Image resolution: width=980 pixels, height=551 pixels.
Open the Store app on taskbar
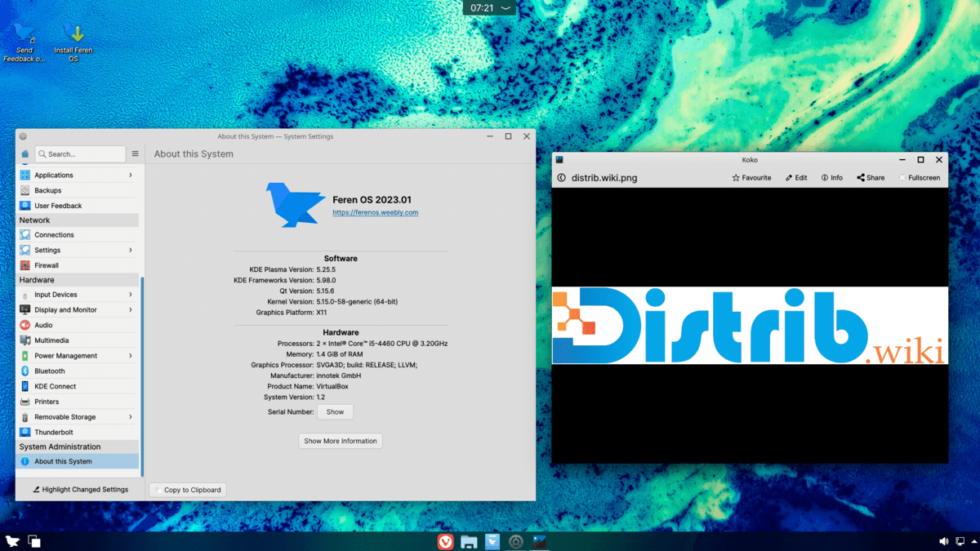click(492, 541)
